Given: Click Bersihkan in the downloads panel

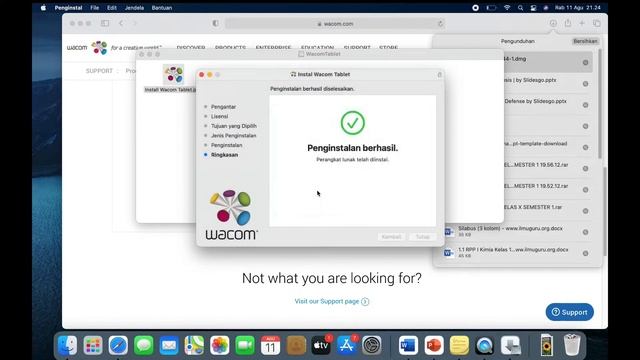Looking at the screenshot, I should coord(585,41).
